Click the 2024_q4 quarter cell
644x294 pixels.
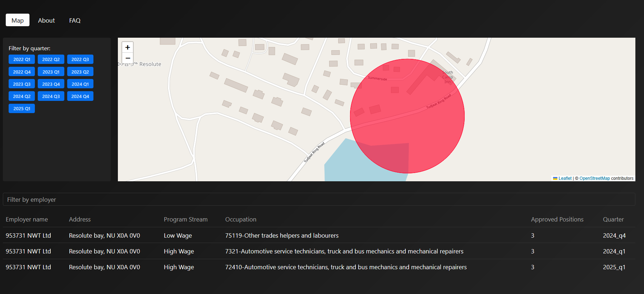click(x=614, y=235)
